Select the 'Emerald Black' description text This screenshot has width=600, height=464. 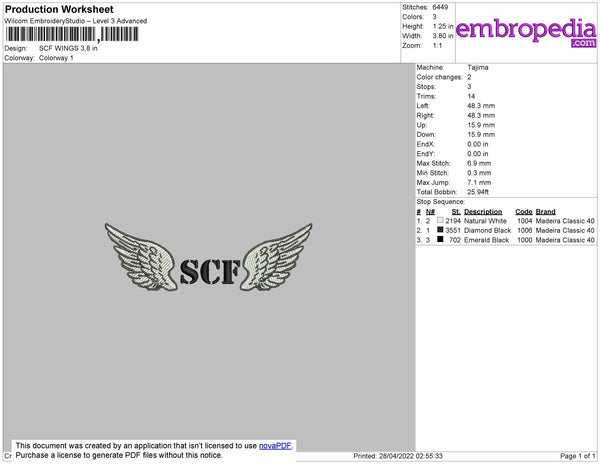[x=486, y=240]
